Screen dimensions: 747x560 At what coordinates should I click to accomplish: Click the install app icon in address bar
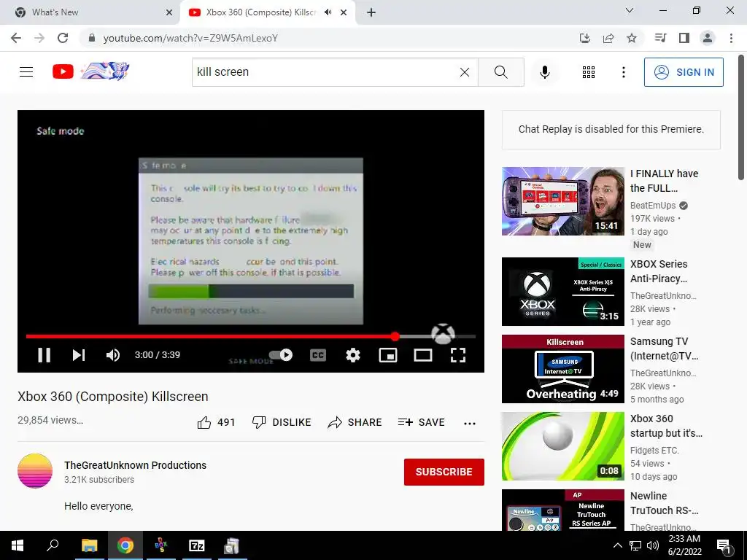coord(584,38)
